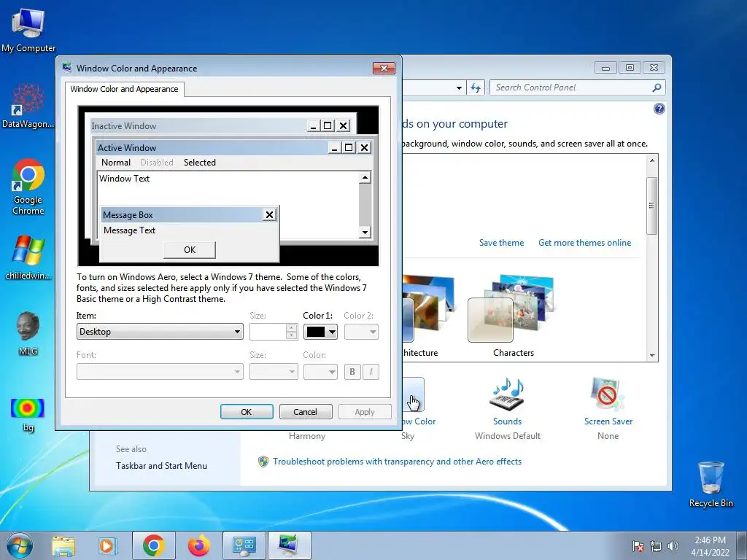Open Troubleshoot problems with transparency link

coord(397,462)
